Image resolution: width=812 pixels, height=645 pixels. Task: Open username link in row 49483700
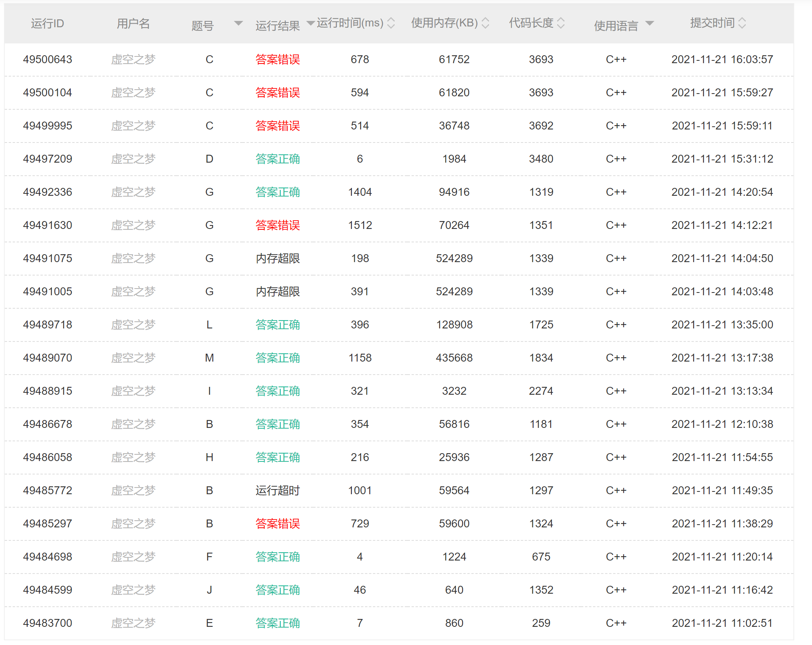click(133, 623)
